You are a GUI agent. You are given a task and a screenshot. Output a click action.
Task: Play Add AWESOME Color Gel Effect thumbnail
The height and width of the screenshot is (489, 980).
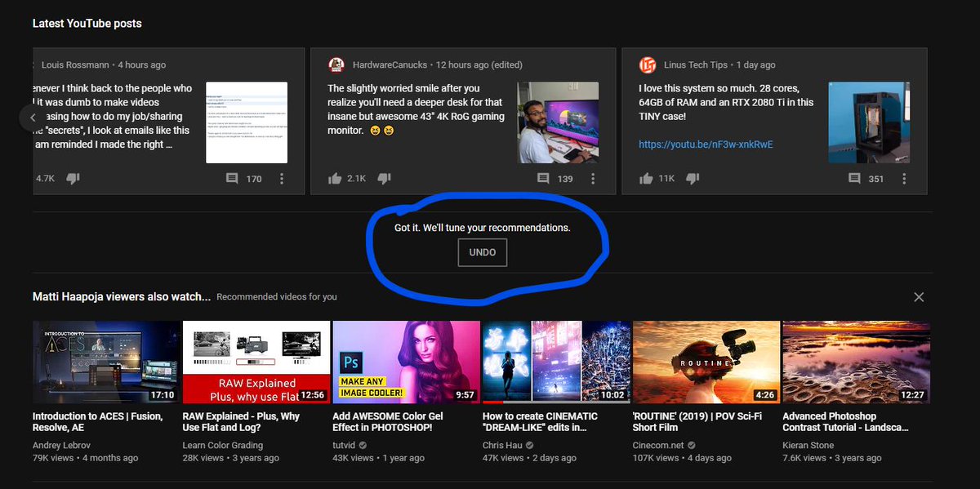pos(407,362)
